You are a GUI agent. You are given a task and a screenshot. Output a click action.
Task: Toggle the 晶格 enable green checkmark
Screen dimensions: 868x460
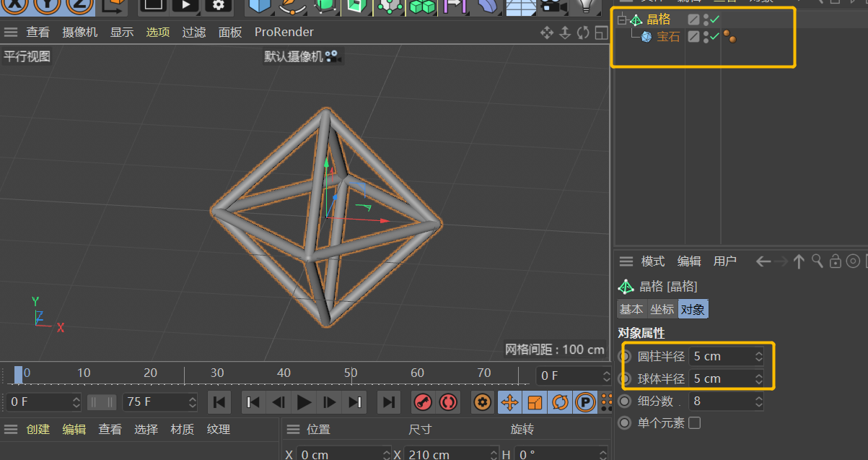[715, 19]
